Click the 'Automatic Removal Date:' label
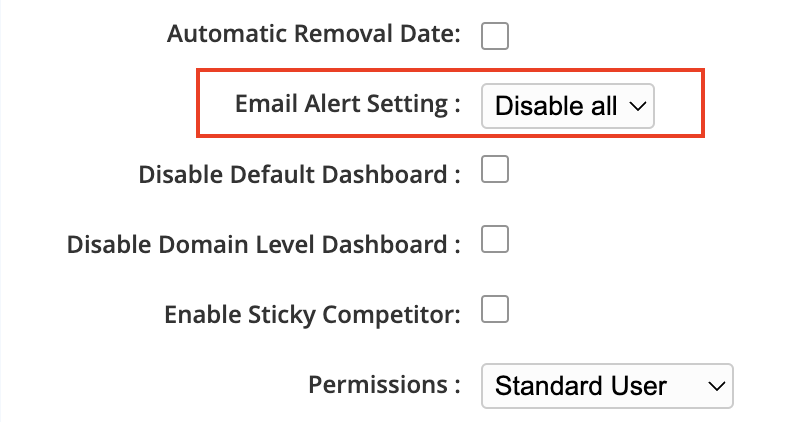The height and width of the screenshot is (422, 790). [x=313, y=34]
